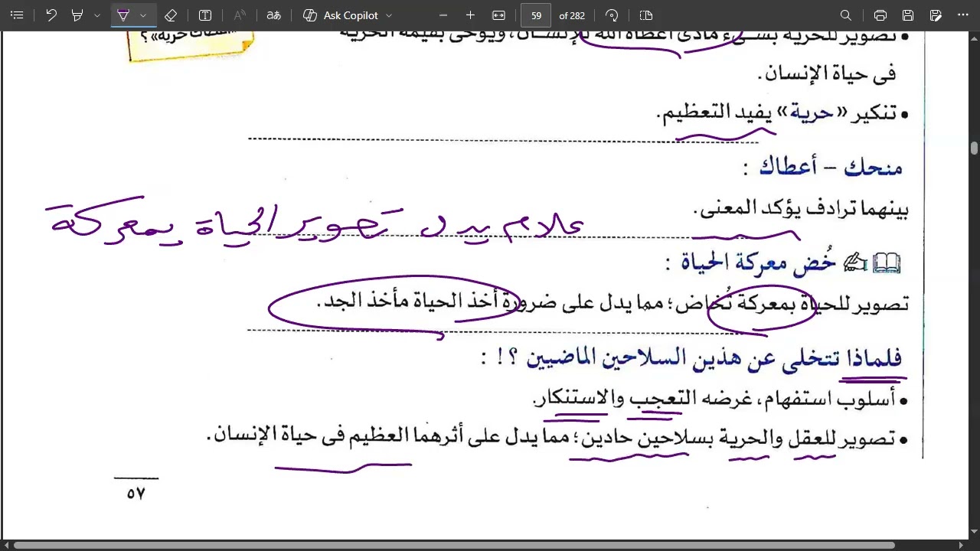Save the PDF file

click(x=908, y=15)
